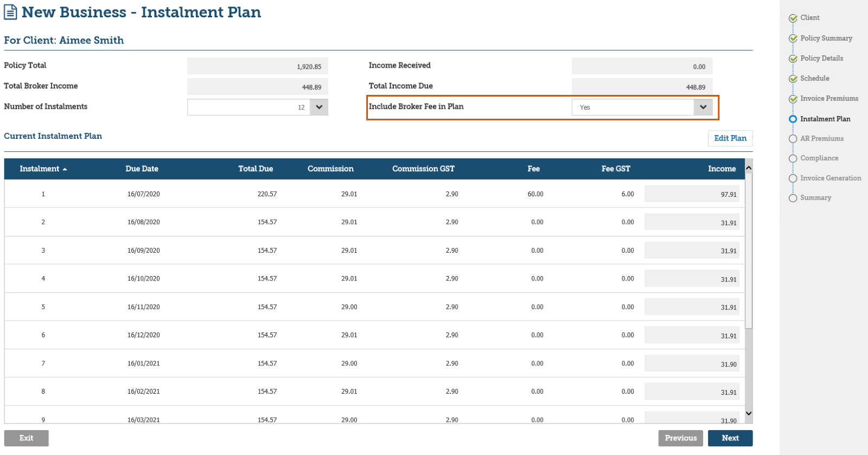This screenshot has height=455, width=868.
Task: Click the Invoice Generation step circle
Action: [x=793, y=178]
